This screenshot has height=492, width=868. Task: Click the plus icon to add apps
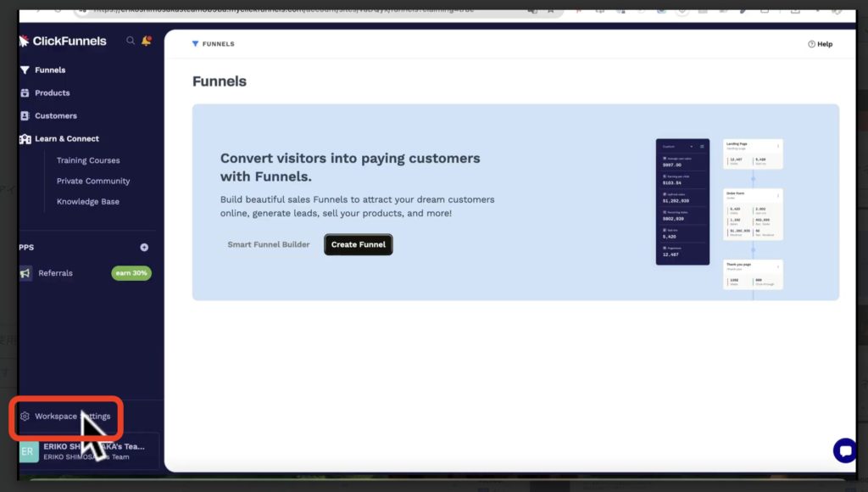144,248
